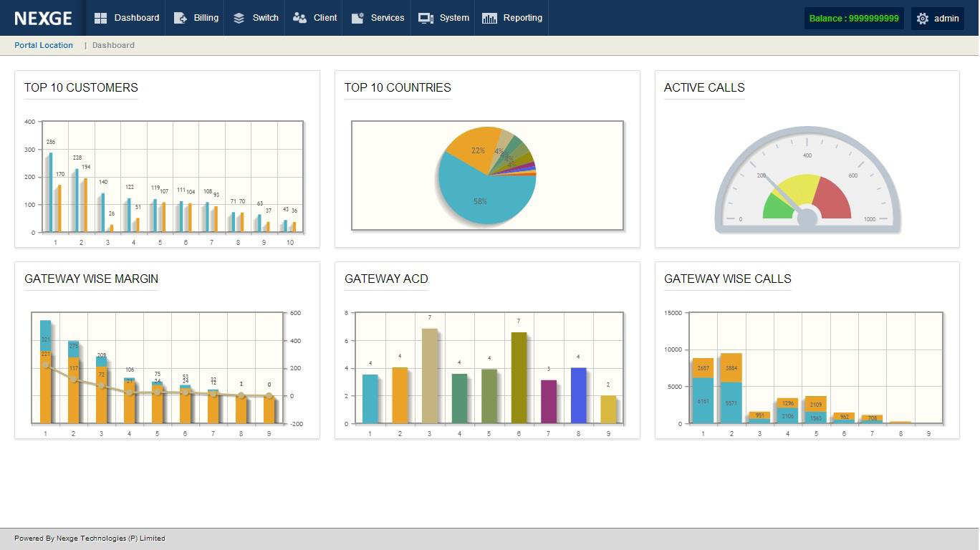Click the 3884 segment in Gateway Wise Calls
This screenshot has height=550, width=980.
pos(731,368)
